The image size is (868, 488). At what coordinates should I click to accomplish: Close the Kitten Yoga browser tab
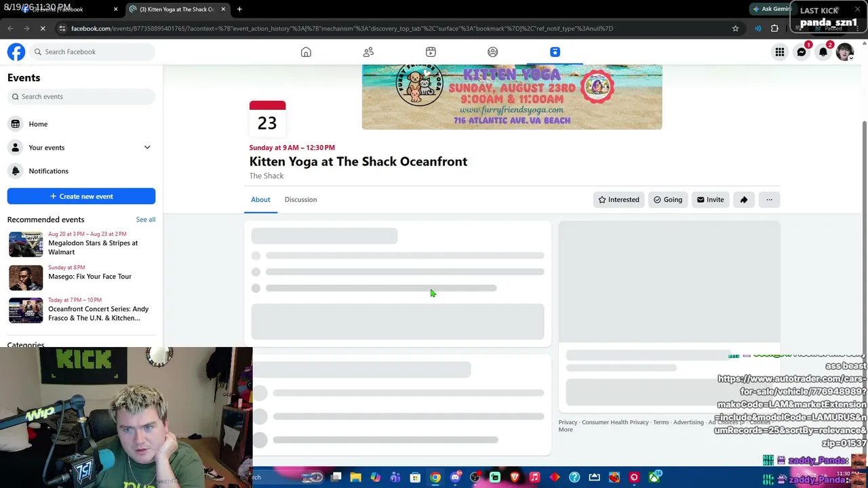[223, 9]
